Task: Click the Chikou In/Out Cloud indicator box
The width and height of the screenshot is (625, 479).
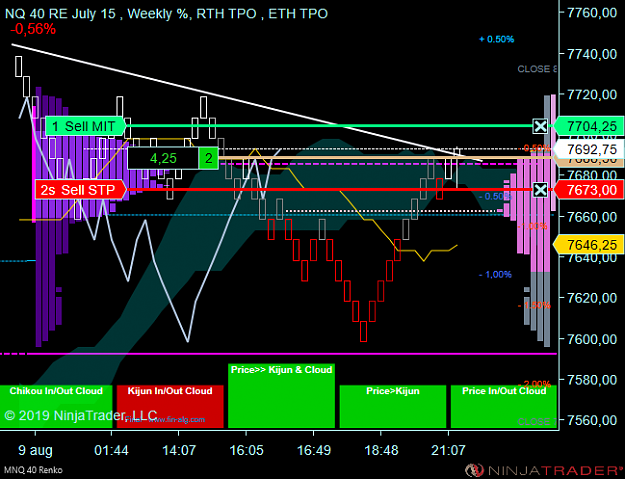Action: tap(56, 406)
